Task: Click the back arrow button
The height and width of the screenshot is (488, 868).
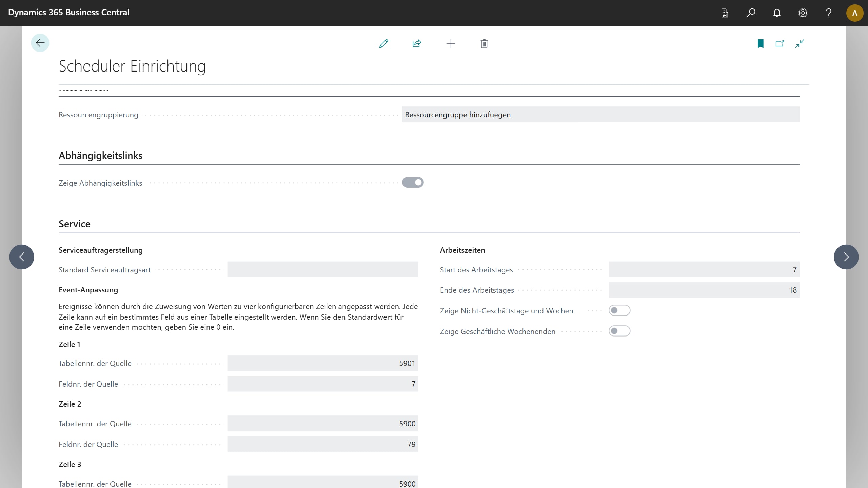Action: [40, 43]
